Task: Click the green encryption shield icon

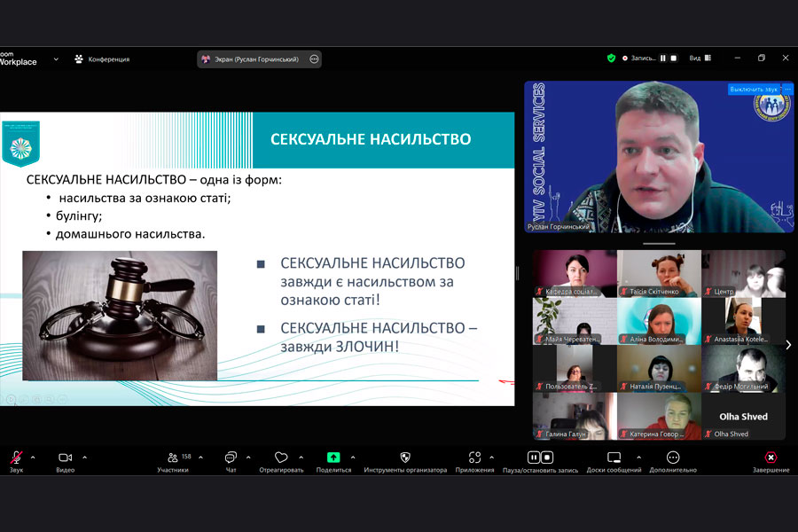Action: pyautogui.click(x=611, y=58)
